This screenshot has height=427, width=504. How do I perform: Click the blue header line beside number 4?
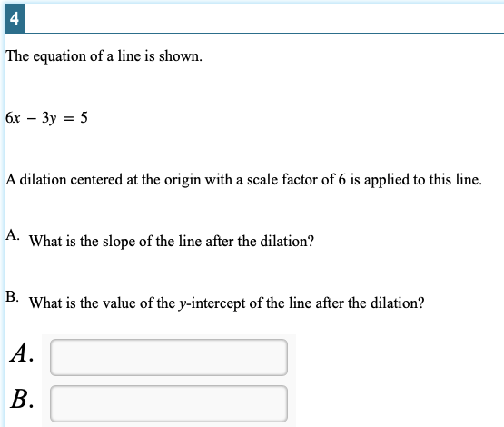pyautogui.click(x=264, y=33)
